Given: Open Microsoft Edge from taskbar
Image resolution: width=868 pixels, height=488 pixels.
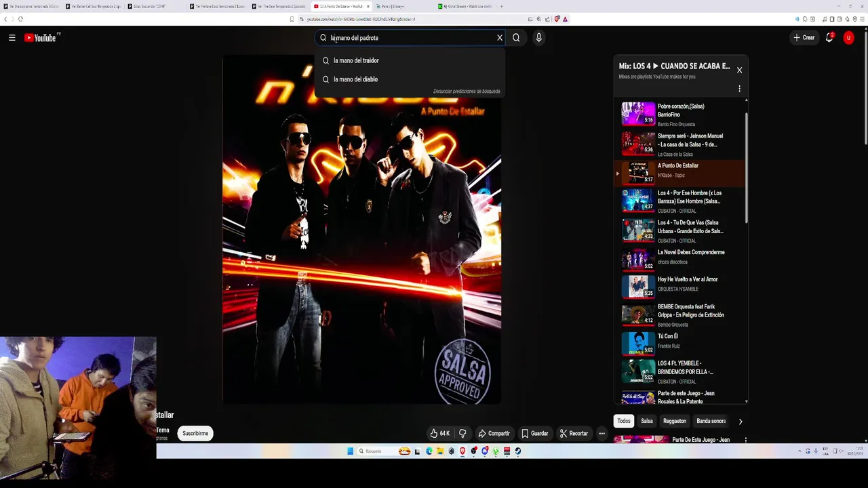Looking at the screenshot, I should pos(429,451).
